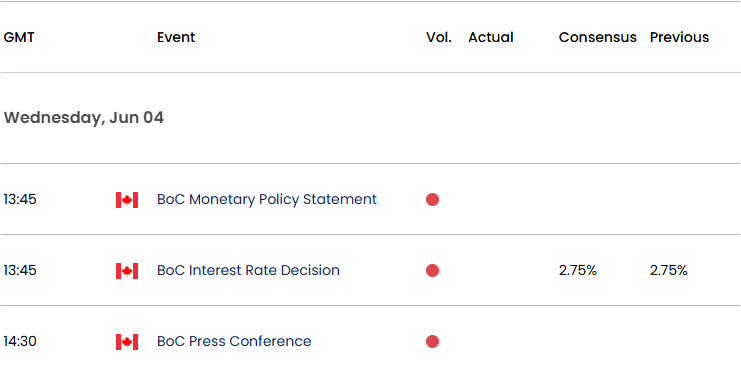Click red volatility dot for Press Conference
The image size is (741, 373).
pyautogui.click(x=432, y=341)
